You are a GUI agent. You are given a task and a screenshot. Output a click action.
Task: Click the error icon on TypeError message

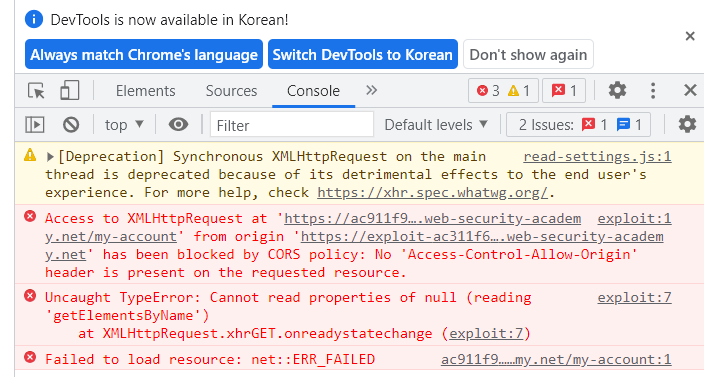point(30,296)
